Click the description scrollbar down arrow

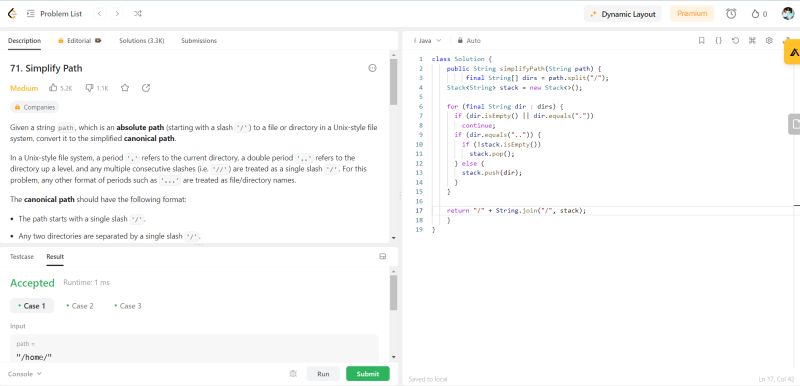[393, 238]
